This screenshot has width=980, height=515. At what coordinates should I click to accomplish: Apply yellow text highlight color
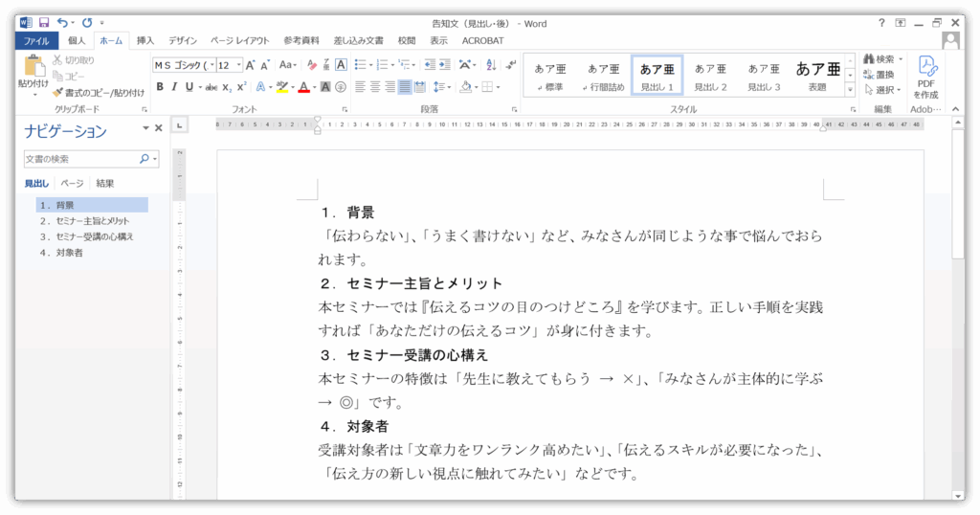pos(282,87)
